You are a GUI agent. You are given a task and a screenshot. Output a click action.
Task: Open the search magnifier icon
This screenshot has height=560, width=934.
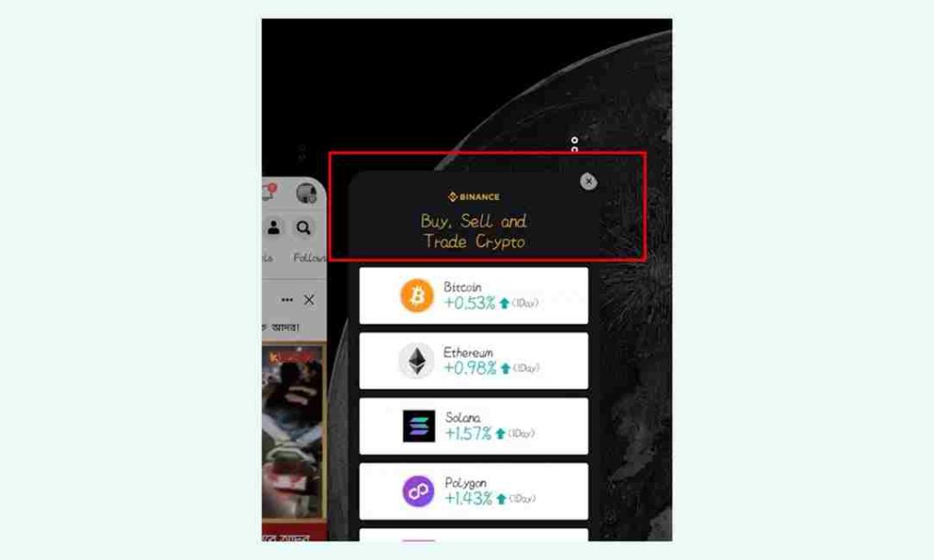304,228
